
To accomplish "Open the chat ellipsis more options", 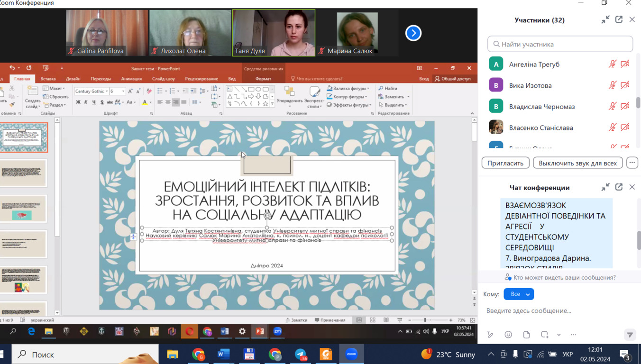I will (x=574, y=335).
